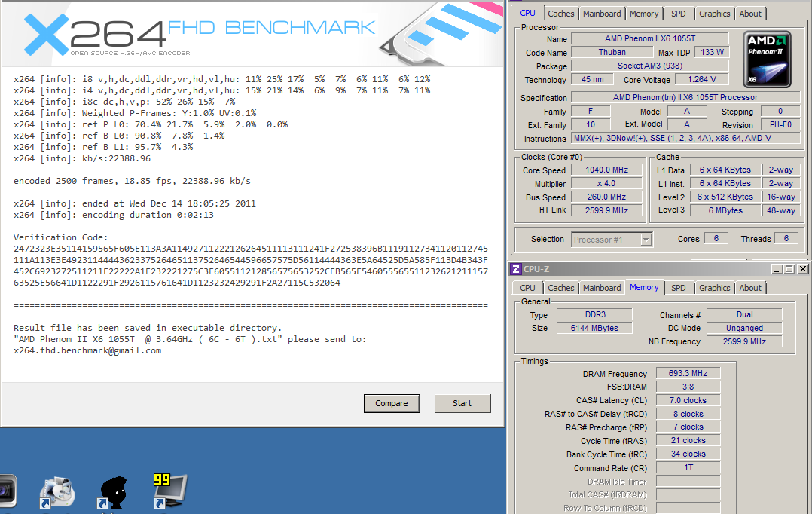This screenshot has width=812, height=514.
Task: Click DRAM Frequency value 693.3 MHz
Action: coord(688,373)
